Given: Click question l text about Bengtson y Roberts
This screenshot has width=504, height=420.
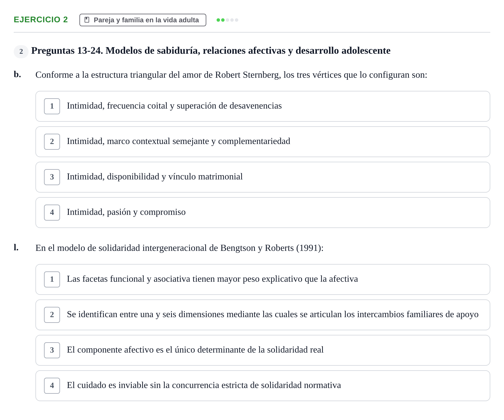Looking at the screenshot, I should [x=179, y=248].
